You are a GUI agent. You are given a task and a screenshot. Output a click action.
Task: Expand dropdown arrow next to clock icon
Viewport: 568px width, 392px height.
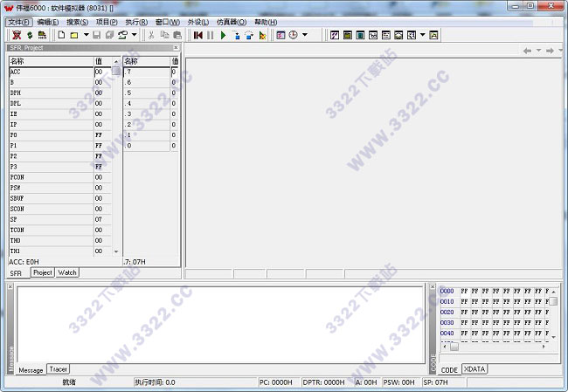(305, 35)
